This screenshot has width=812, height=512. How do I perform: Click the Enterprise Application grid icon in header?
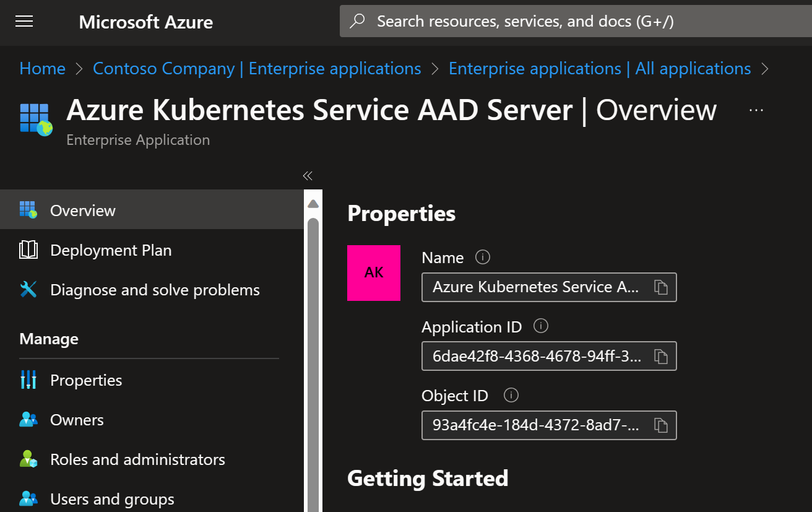point(36,119)
